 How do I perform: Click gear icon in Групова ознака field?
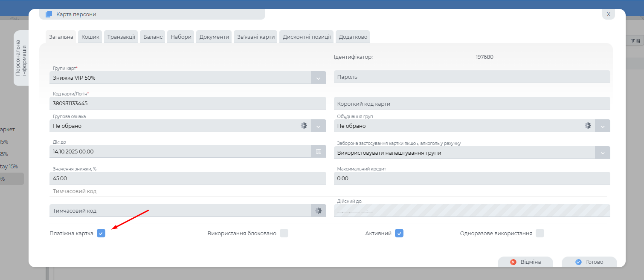tap(304, 126)
